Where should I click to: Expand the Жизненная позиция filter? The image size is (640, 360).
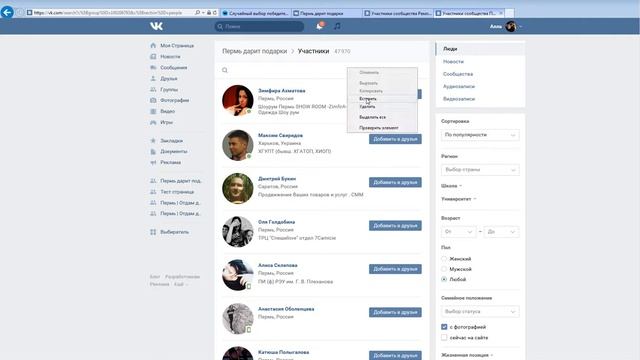[467, 355]
